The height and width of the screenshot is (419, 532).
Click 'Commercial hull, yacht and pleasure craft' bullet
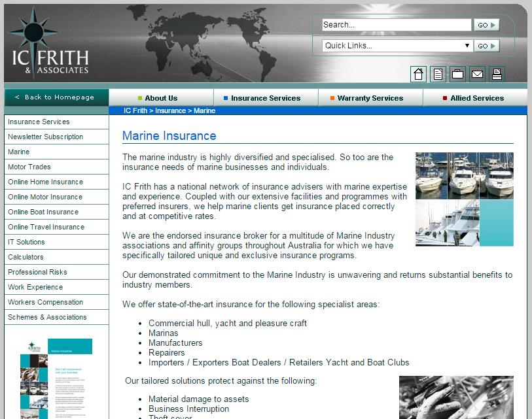click(x=228, y=324)
